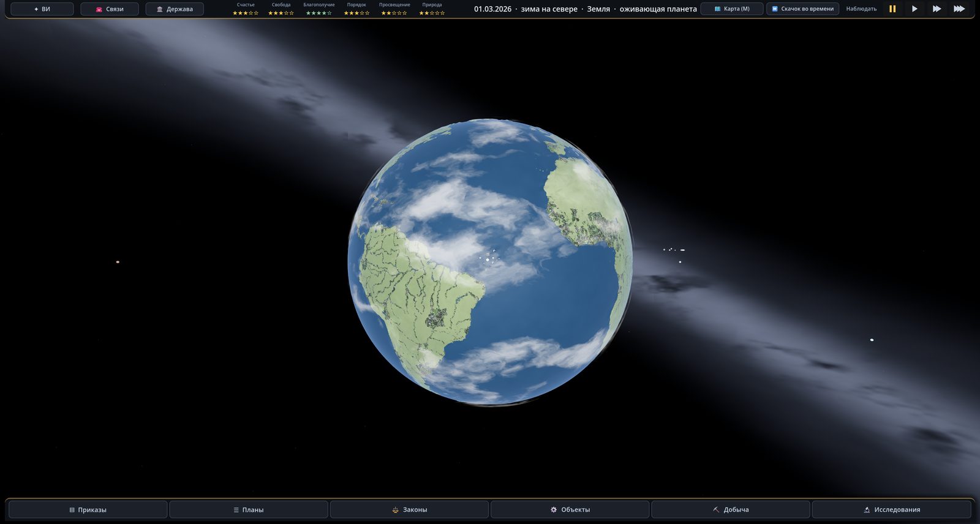Open the Держава panel
The width and height of the screenshot is (980, 524).
click(175, 9)
